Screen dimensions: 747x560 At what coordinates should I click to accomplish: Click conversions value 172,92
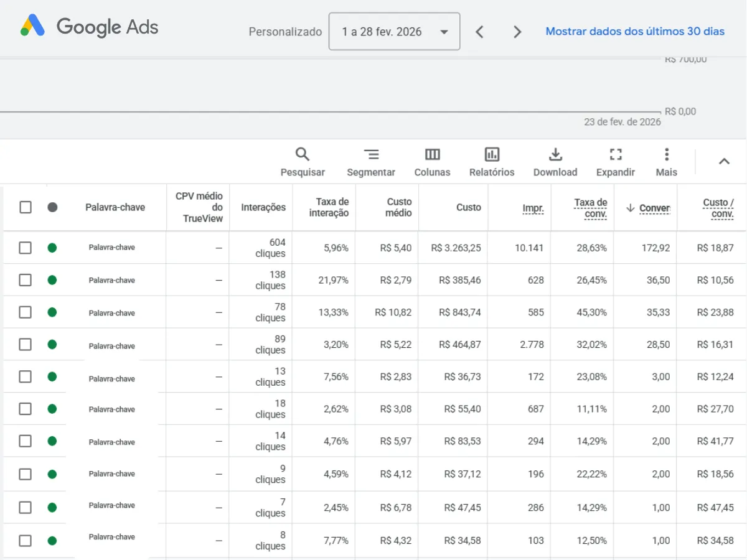655,248
